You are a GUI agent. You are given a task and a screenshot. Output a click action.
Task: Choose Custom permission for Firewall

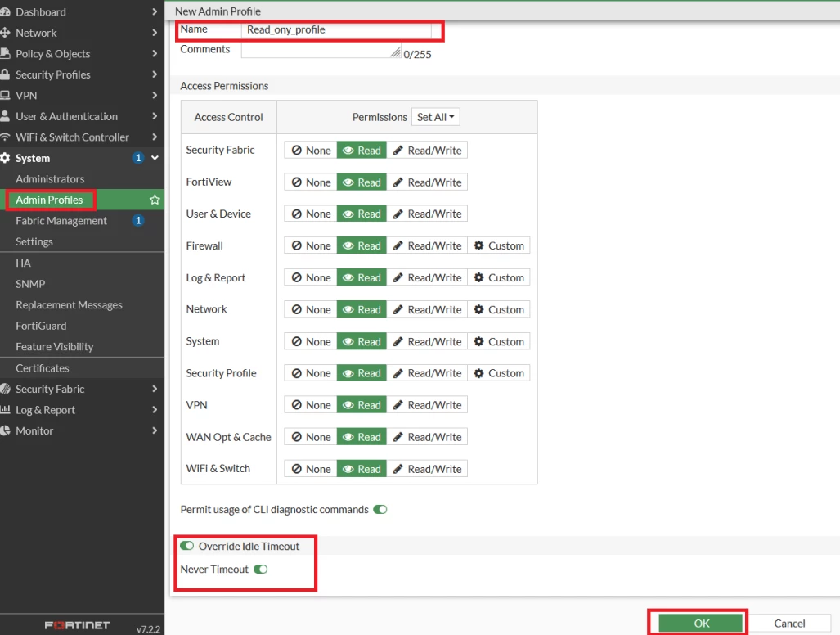point(499,246)
